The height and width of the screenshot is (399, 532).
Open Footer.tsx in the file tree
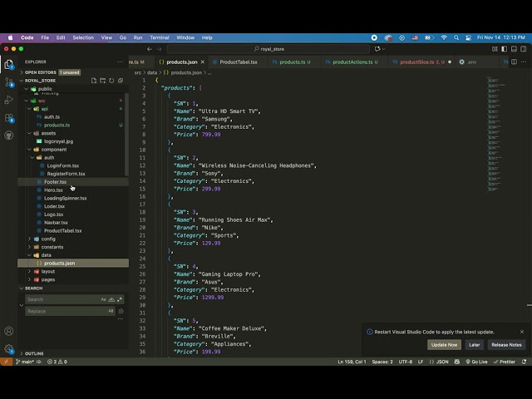[x=55, y=181]
